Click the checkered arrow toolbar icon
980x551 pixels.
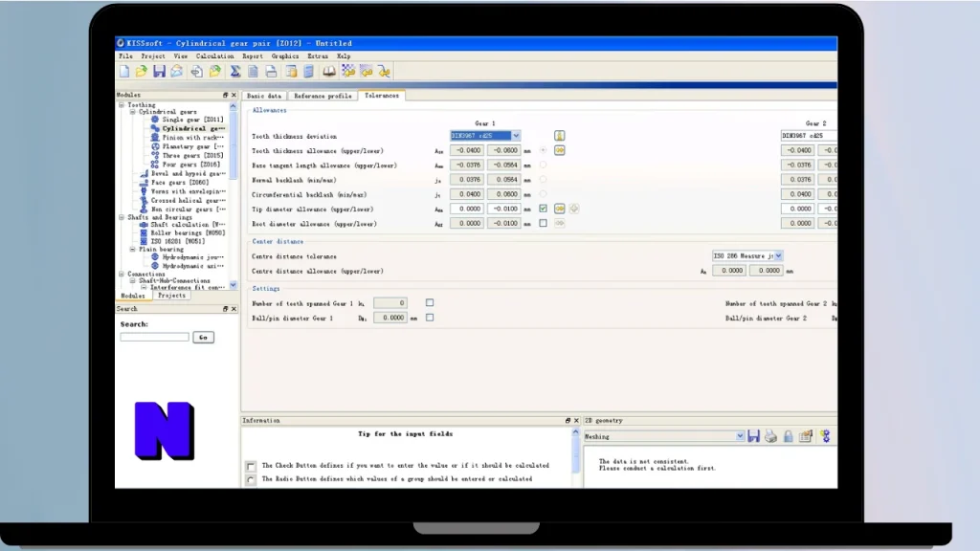pos(348,71)
